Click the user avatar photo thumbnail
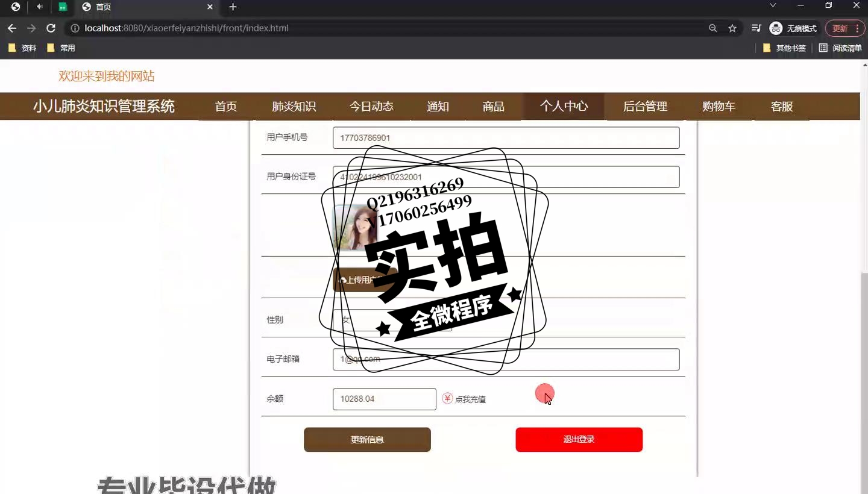 click(355, 228)
